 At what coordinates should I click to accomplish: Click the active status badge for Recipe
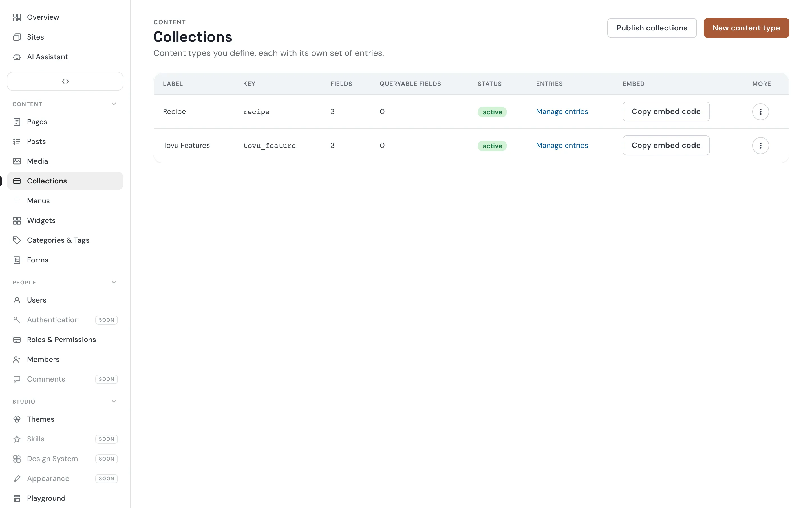click(x=492, y=112)
